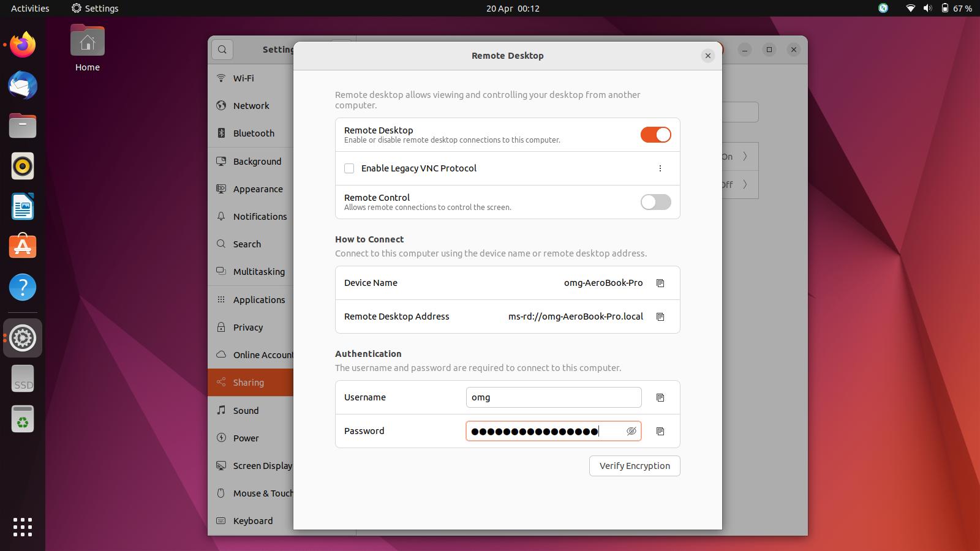Open the Multitasking settings section

tap(258, 271)
